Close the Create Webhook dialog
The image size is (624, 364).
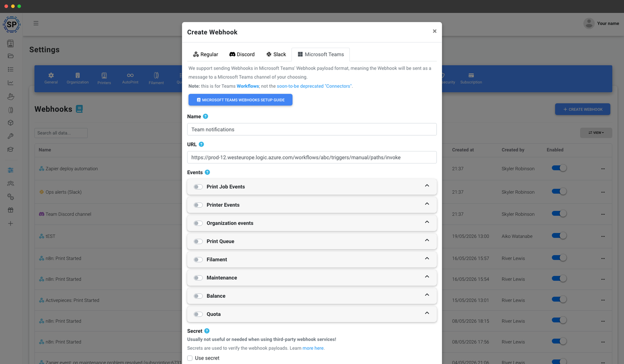435,31
